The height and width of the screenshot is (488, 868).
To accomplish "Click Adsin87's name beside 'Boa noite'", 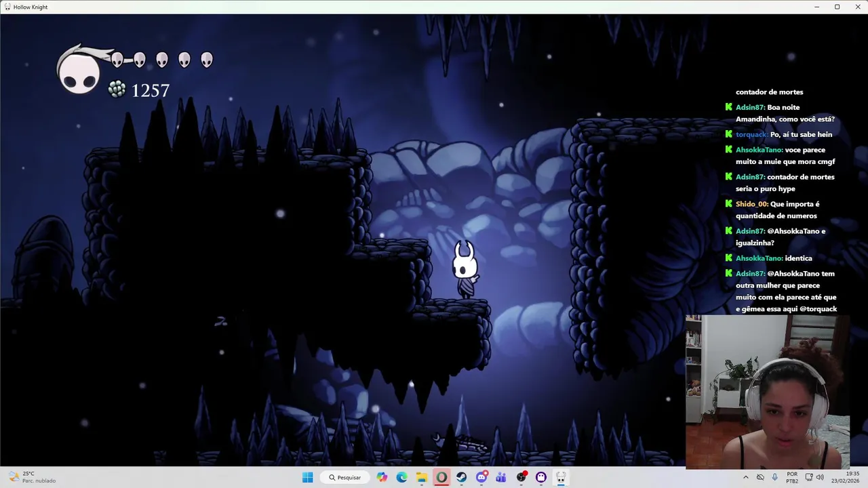I will click(x=750, y=107).
